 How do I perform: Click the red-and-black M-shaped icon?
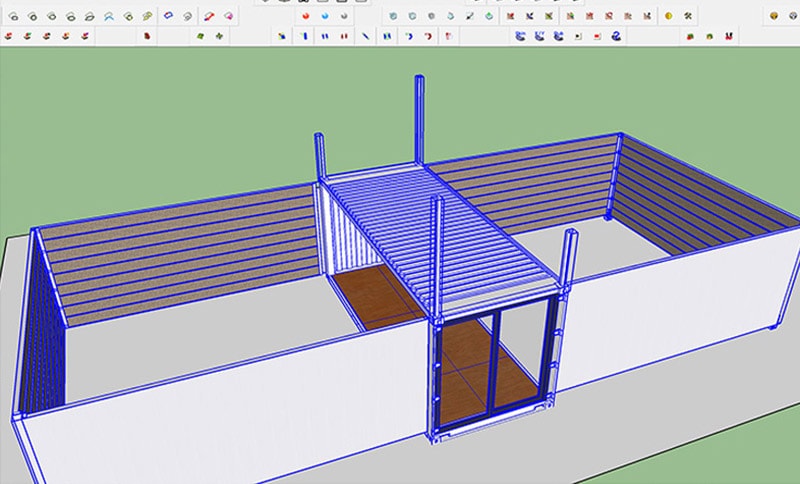coord(730,36)
